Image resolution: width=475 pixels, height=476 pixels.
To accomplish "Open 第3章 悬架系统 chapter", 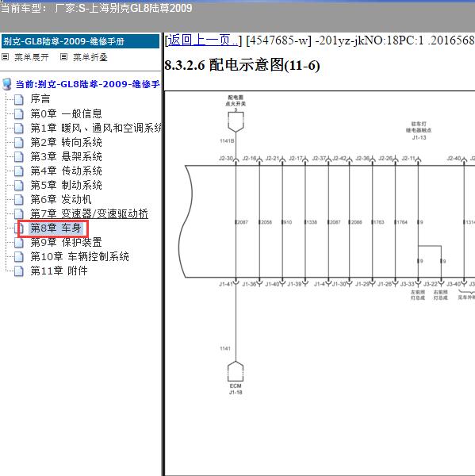I will 66,156.
